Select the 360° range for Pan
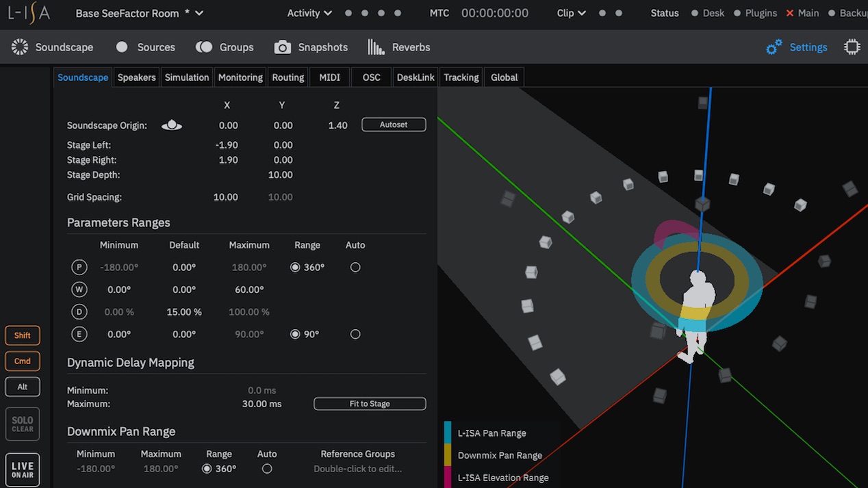The width and height of the screenshot is (868, 488). (295, 267)
